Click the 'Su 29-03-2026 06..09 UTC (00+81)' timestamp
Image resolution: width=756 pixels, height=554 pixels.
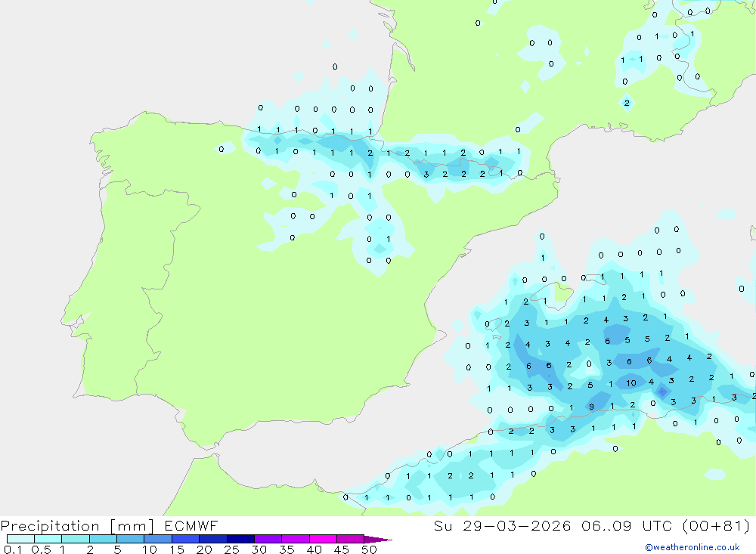[x=592, y=526]
